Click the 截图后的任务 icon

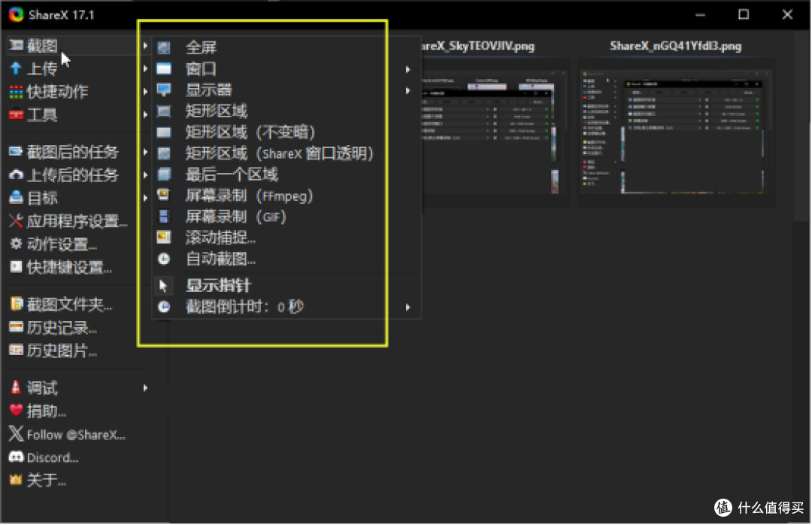[x=16, y=152]
